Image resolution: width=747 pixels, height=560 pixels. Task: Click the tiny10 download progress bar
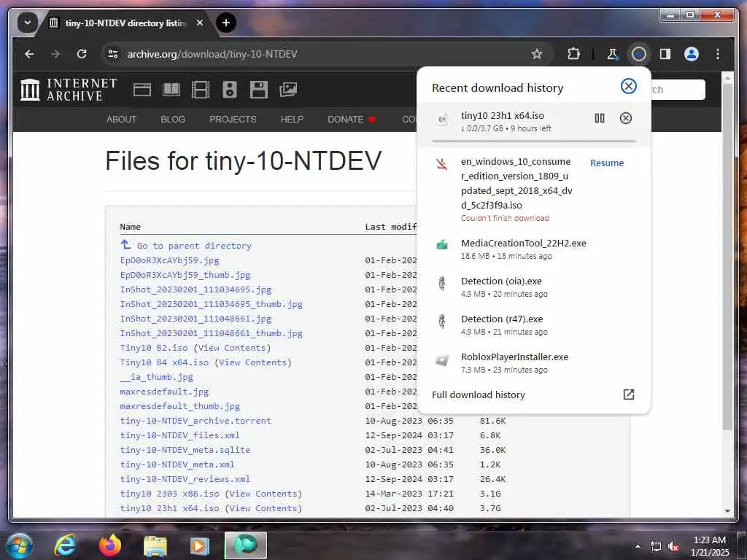click(533, 141)
